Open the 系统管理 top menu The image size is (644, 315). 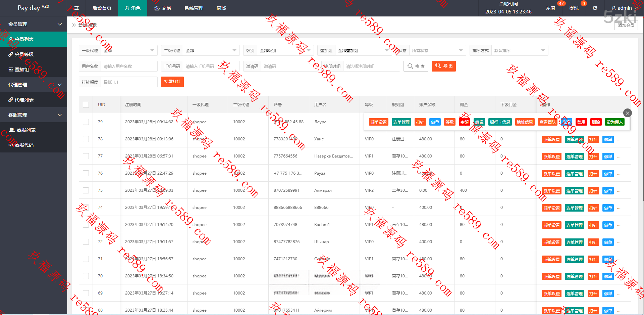(x=194, y=8)
